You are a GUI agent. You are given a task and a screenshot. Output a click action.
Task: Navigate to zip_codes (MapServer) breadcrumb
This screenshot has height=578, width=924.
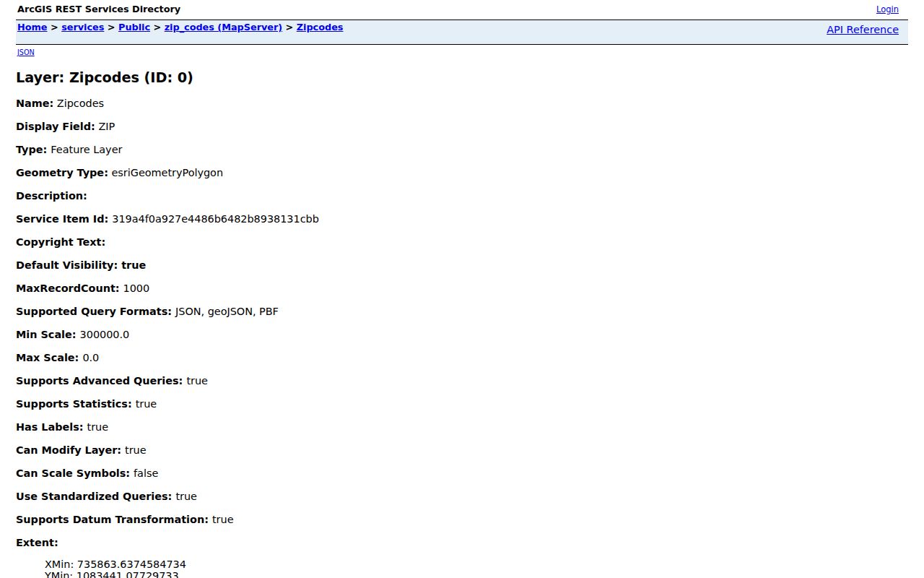pos(223,27)
